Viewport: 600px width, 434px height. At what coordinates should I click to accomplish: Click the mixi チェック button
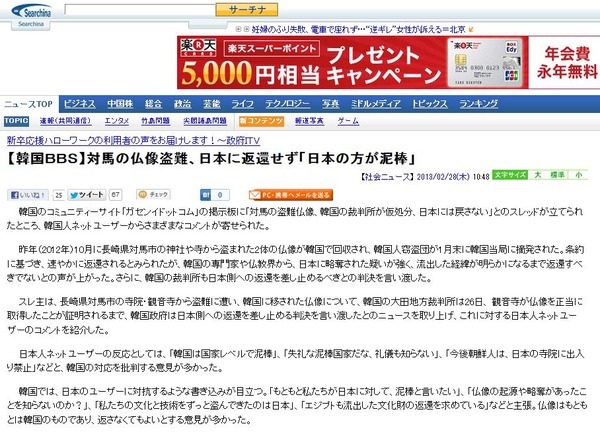point(153,195)
